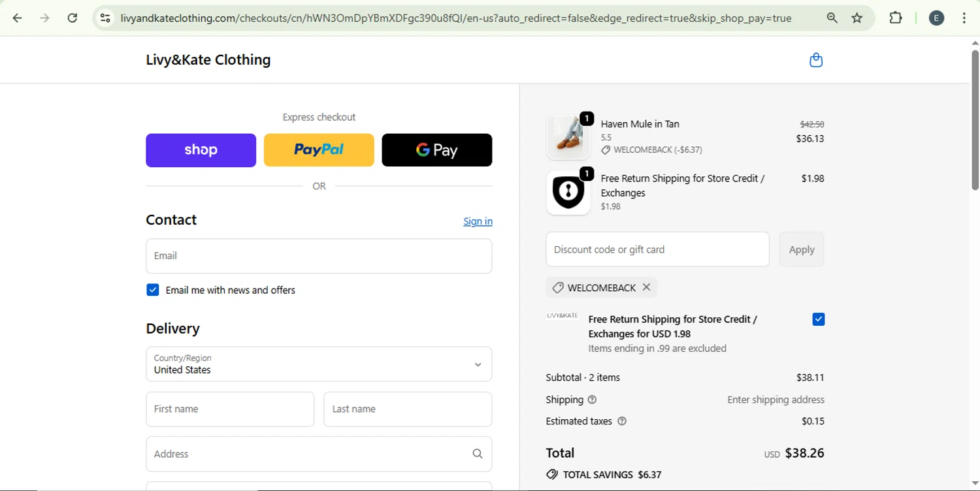Screen dimensions: 980x491
Task: Open the Chrome profile avatar
Action: coord(936,18)
